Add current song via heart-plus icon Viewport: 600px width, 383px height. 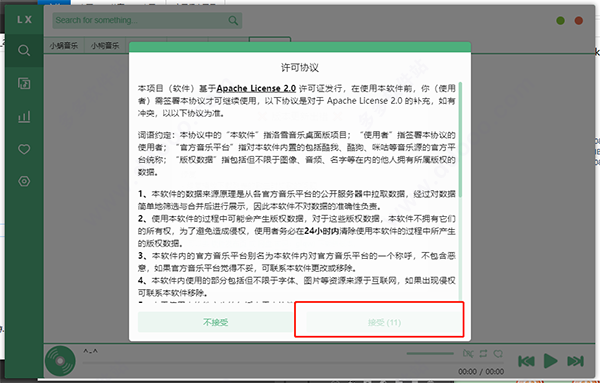click(x=498, y=354)
